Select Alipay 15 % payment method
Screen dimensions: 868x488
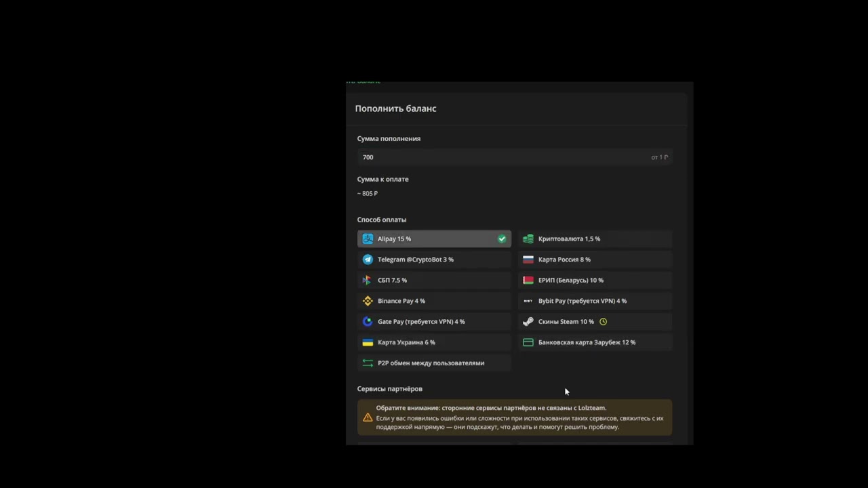click(x=434, y=239)
